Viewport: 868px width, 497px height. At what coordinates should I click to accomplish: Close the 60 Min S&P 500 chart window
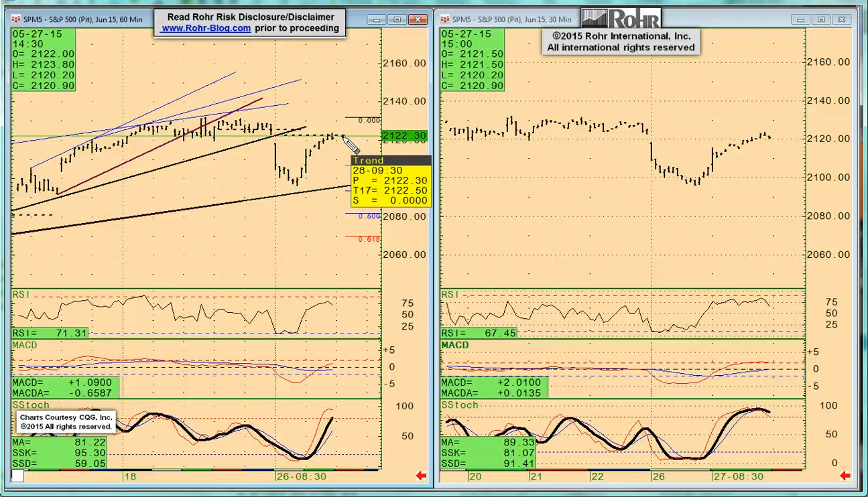coord(418,19)
